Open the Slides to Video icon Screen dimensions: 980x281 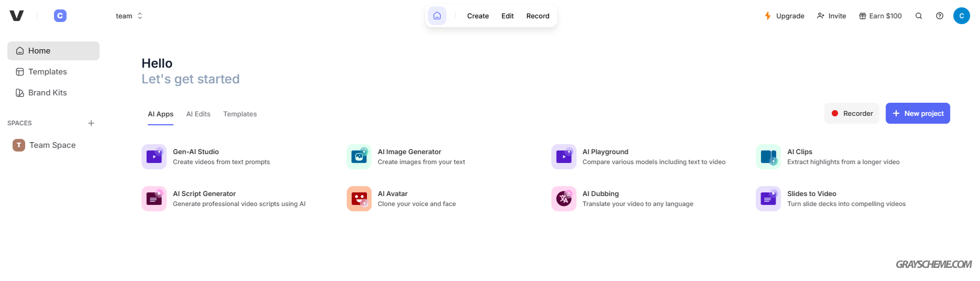coord(768,199)
